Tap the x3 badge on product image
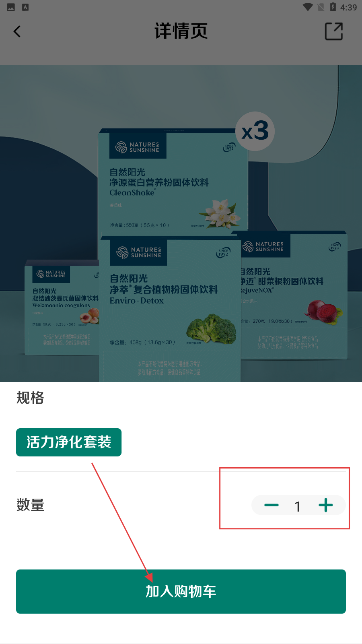362x644 pixels. (x=255, y=131)
